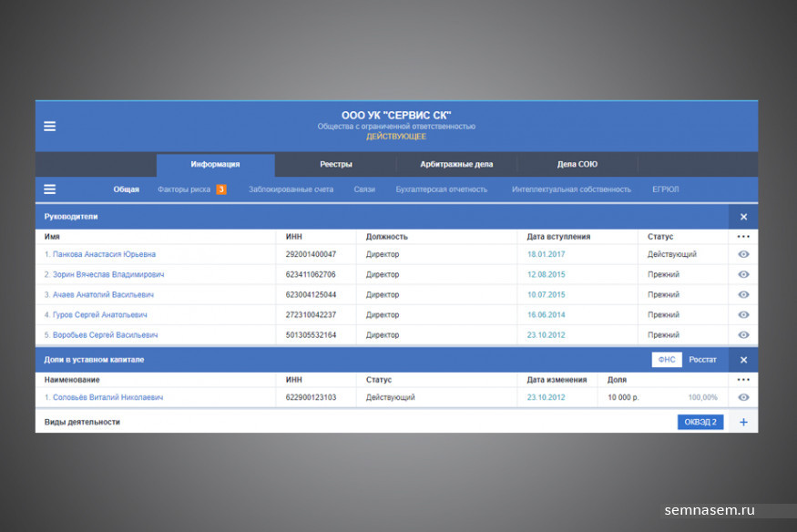Click eye icon for Гуров Сергей Анатольевич
797x532 pixels.
743,315
